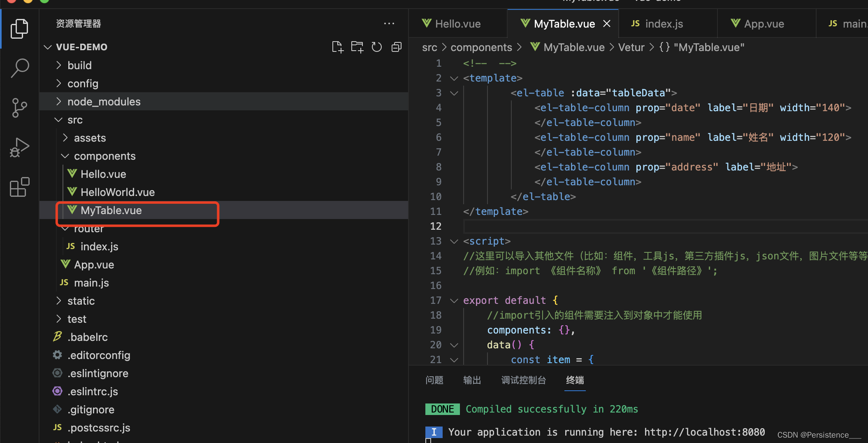Click the New File icon in explorer header
Viewport: 868px width, 443px height.
click(337, 47)
